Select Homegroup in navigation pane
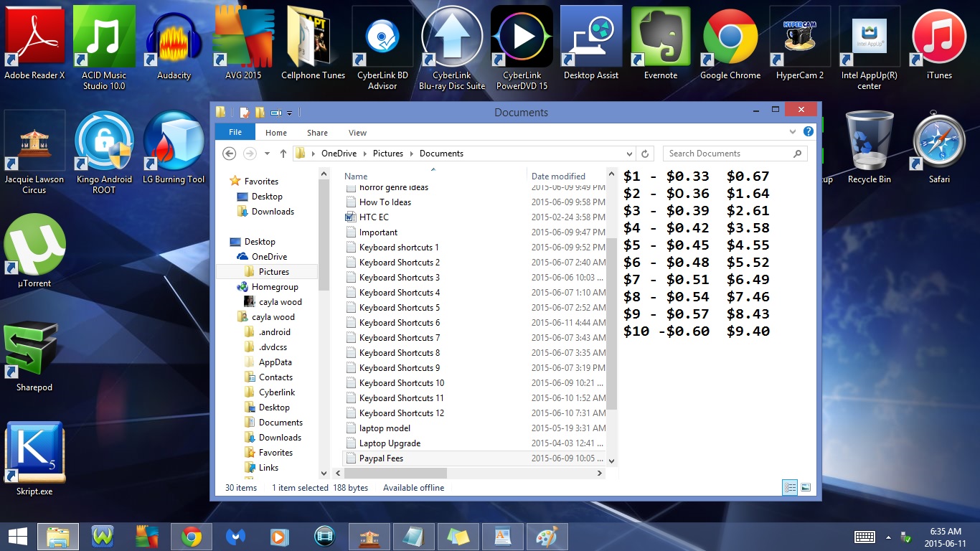Image resolution: width=980 pixels, height=551 pixels. point(275,287)
